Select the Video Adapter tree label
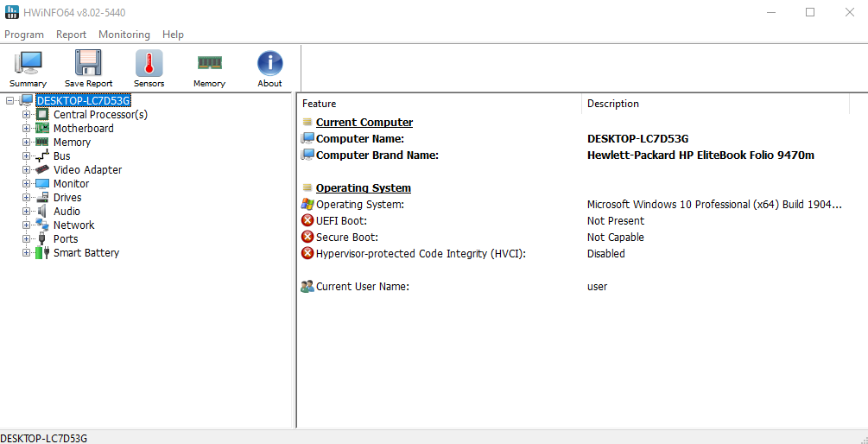868x444 pixels. coord(87,170)
